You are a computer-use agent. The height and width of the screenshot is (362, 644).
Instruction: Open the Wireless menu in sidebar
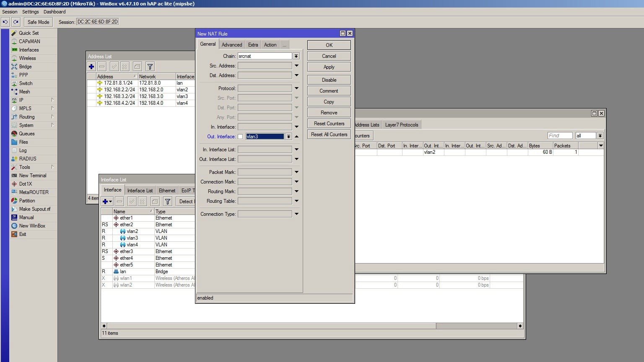click(27, 58)
